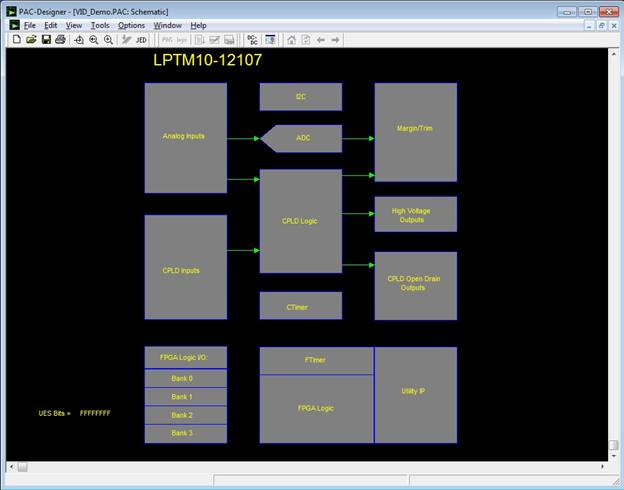Open the Window menu
Image resolution: width=624 pixels, height=490 pixels.
click(168, 25)
